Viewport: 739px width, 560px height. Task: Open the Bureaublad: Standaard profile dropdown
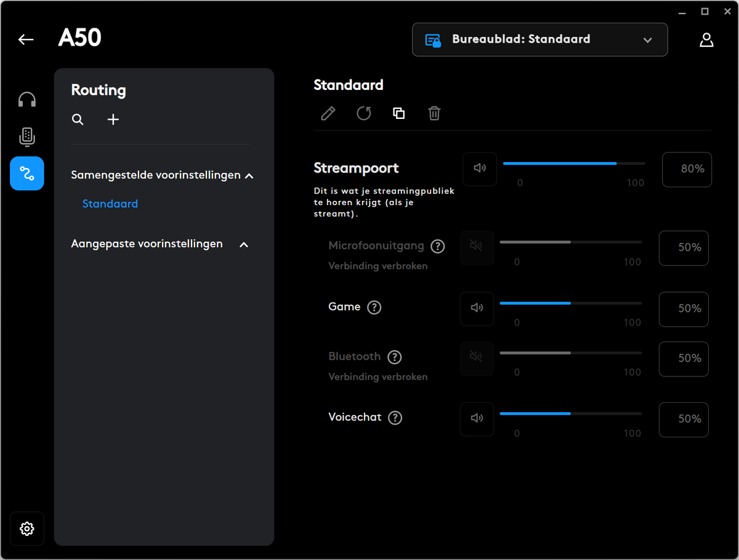pyautogui.click(x=539, y=39)
